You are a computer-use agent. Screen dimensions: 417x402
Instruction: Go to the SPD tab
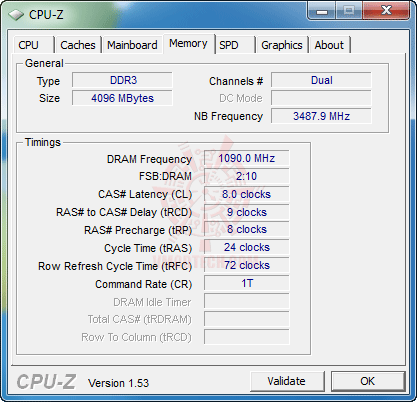click(x=235, y=45)
